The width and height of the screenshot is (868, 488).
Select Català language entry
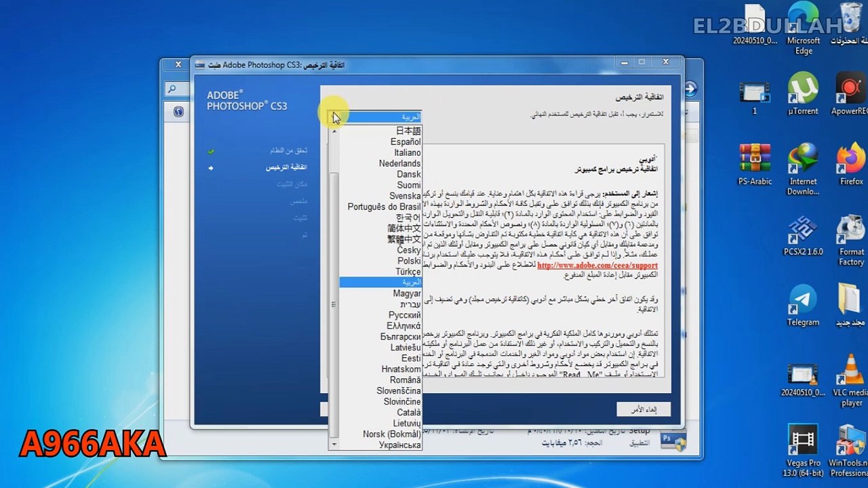409,413
